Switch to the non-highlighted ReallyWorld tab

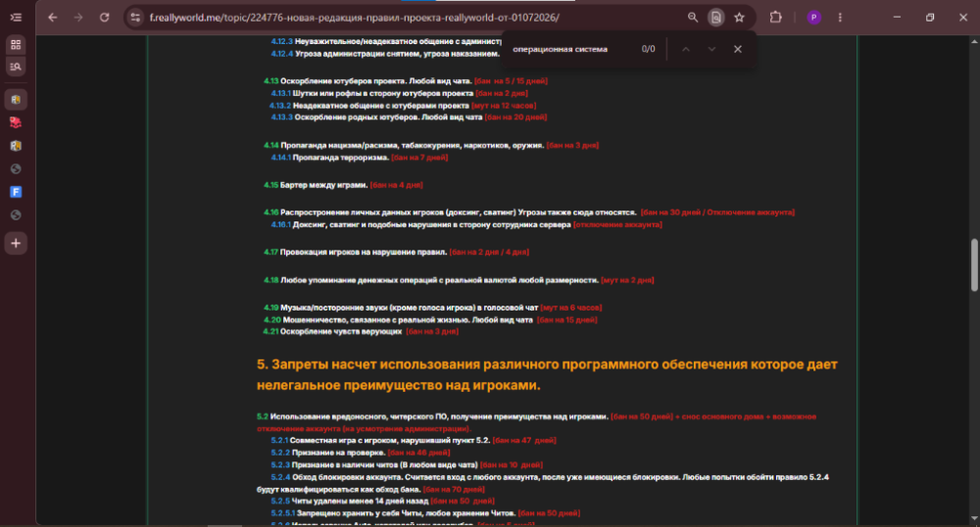[16, 146]
